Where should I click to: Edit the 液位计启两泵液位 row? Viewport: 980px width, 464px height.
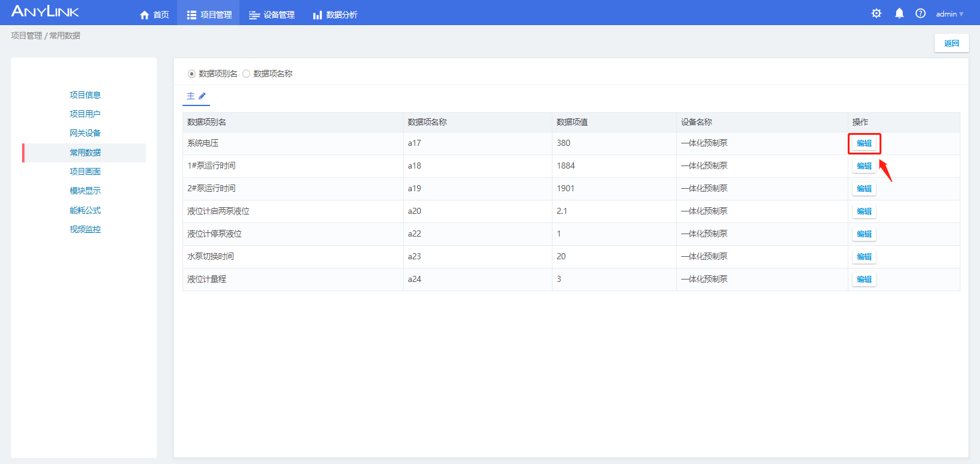point(864,211)
